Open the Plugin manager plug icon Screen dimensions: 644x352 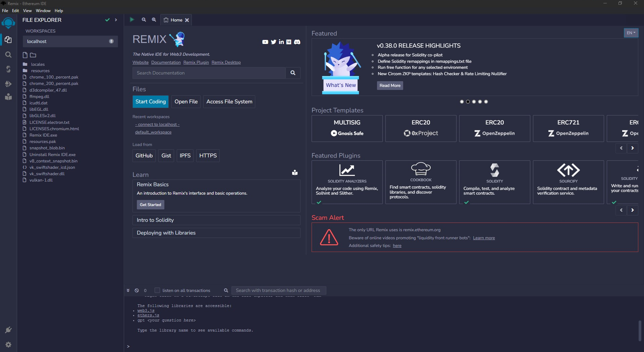click(x=8, y=330)
